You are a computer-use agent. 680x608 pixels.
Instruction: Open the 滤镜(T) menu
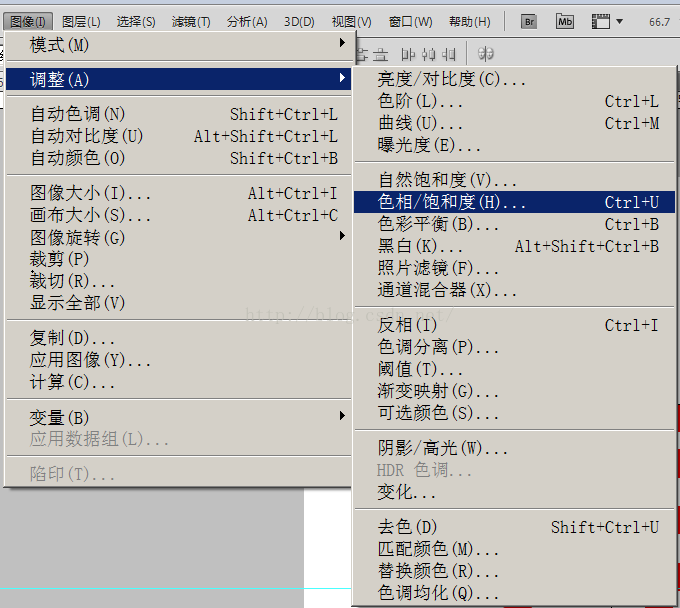(191, 21)
